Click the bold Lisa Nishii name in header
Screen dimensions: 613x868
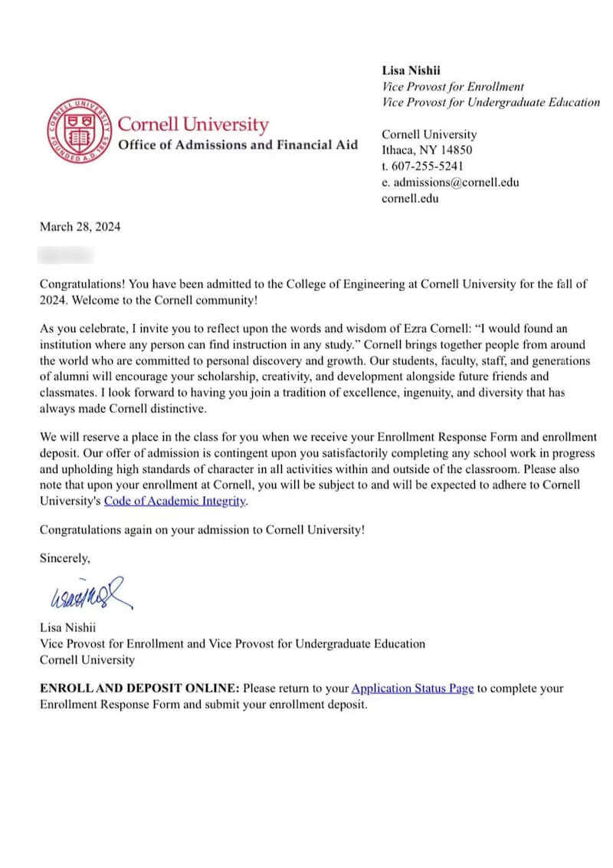tap(415, 71)
